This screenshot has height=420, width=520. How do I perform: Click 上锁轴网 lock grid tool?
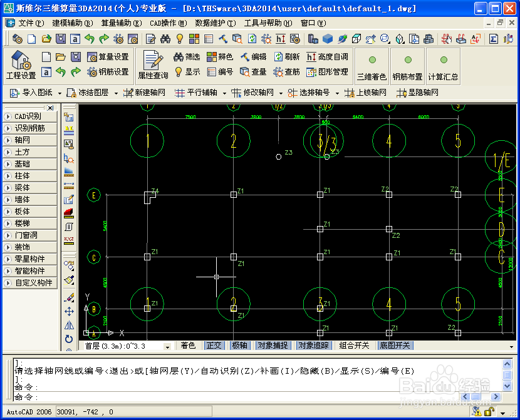[365, 93]
